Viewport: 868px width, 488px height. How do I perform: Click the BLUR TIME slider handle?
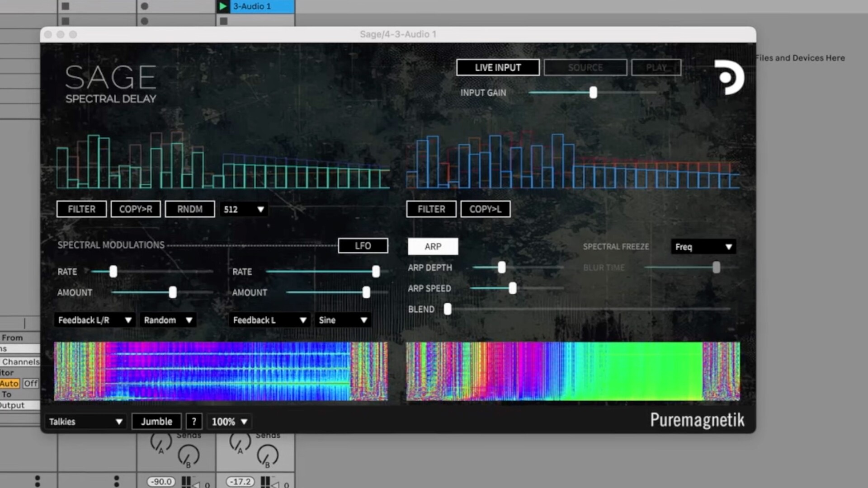pos(717,267)
